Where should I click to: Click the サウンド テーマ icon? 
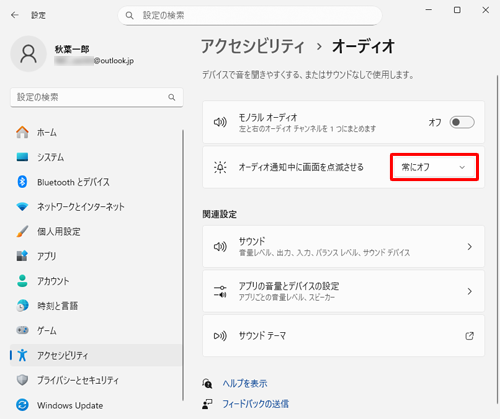pos(220,336)
